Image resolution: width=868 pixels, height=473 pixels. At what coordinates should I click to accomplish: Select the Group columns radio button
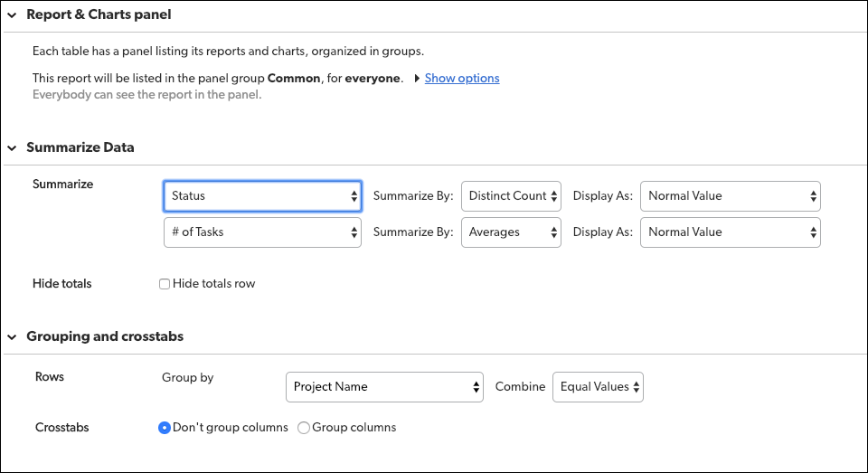[x=304, y=428]
